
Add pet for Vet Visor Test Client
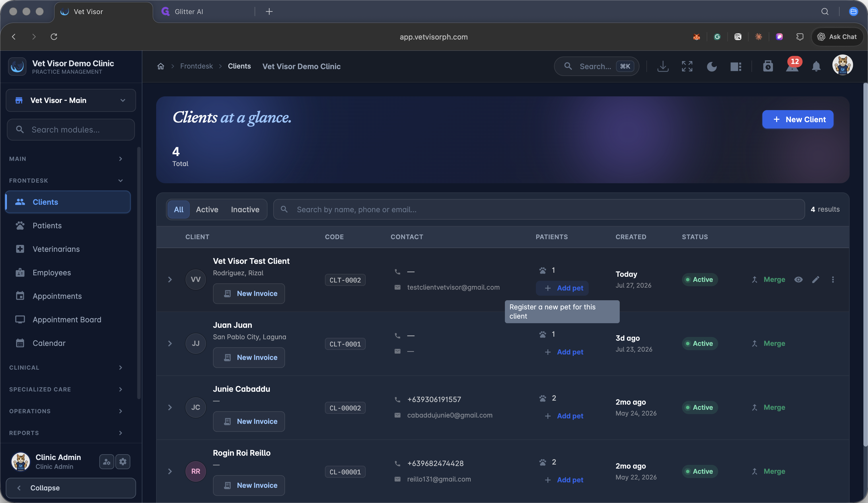562,288
